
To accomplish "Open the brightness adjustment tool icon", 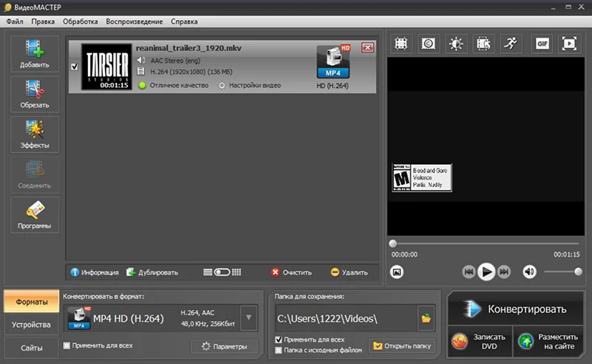I will click(x=456, y=44).
